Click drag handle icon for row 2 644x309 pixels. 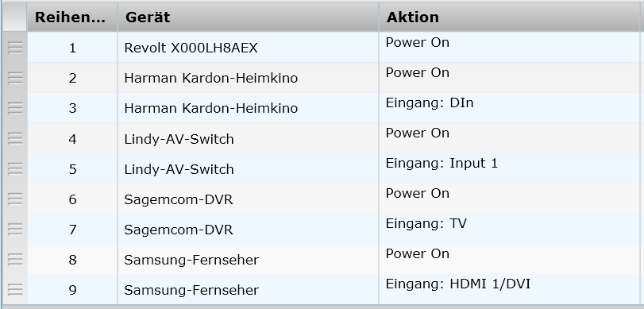[x=15, y=78]
